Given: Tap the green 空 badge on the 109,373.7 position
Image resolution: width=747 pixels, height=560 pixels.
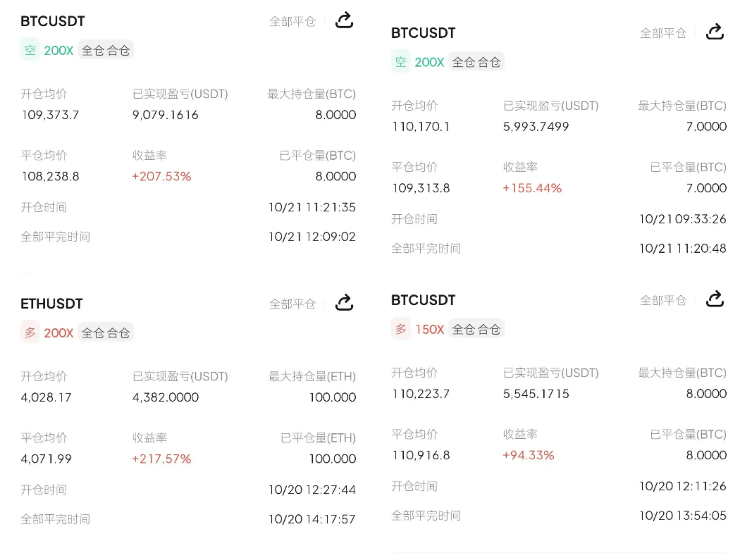Looking at the screenshot, I should tap(30, 50).
